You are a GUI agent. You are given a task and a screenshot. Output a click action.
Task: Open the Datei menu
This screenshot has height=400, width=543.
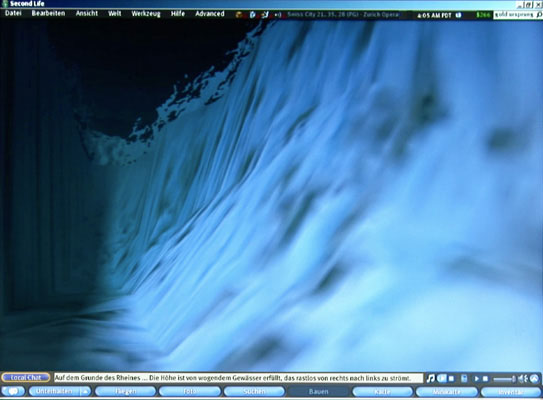[x=13, y=14]
